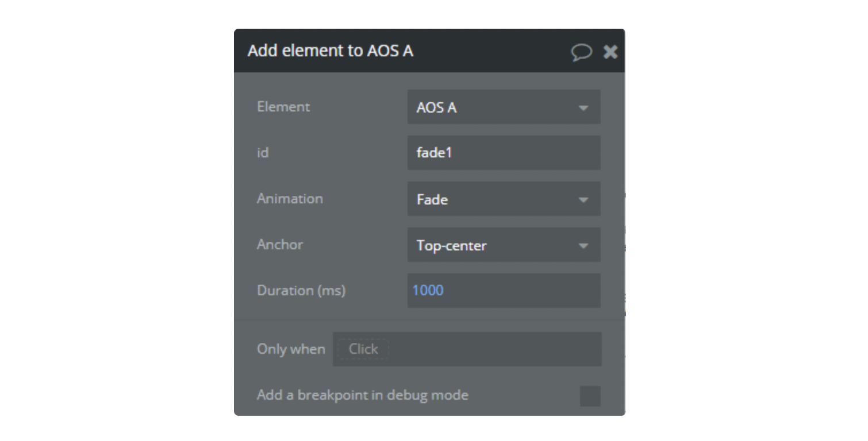The image size is (868, 441).
Task: Click the Animation field label
Action: tap(290, 199)
